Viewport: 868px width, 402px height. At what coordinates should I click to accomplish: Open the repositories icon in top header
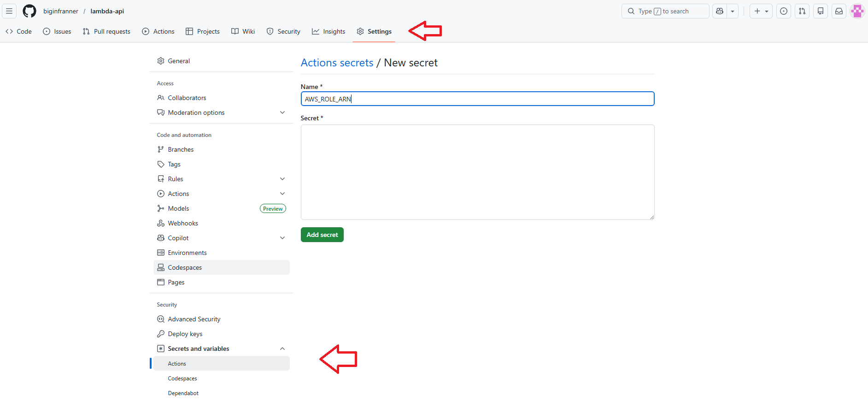[821, 11]
